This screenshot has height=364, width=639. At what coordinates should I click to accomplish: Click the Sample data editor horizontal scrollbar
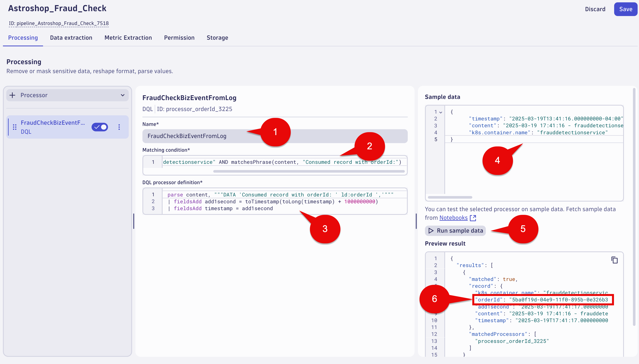[x=450, y=197]
